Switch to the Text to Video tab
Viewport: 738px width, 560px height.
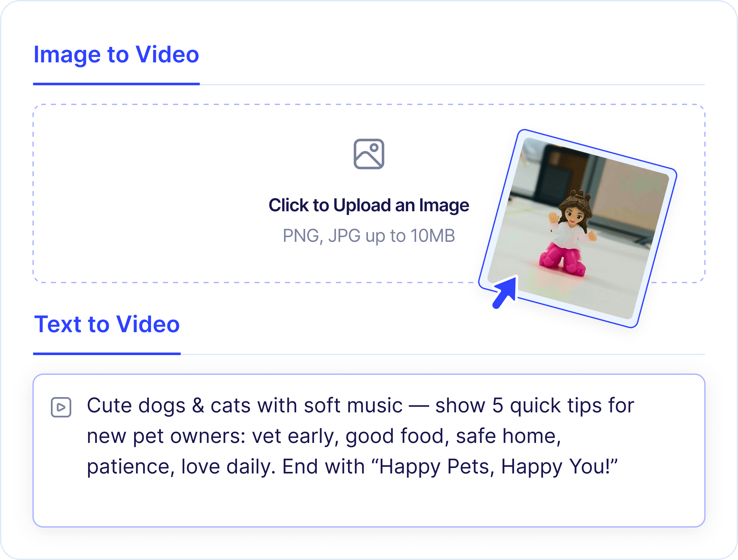107,324
